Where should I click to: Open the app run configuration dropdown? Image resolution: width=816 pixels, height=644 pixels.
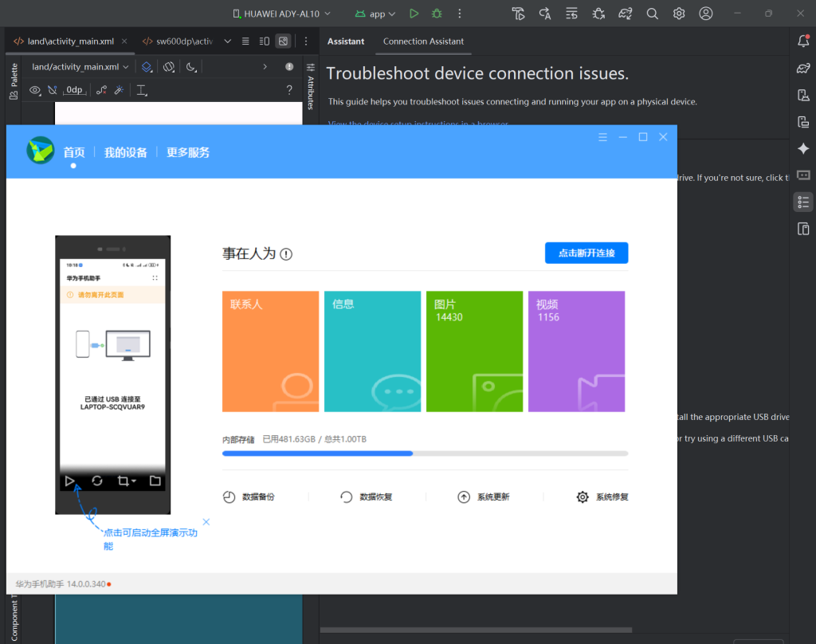pyautogui.click(x=375, y=14)
